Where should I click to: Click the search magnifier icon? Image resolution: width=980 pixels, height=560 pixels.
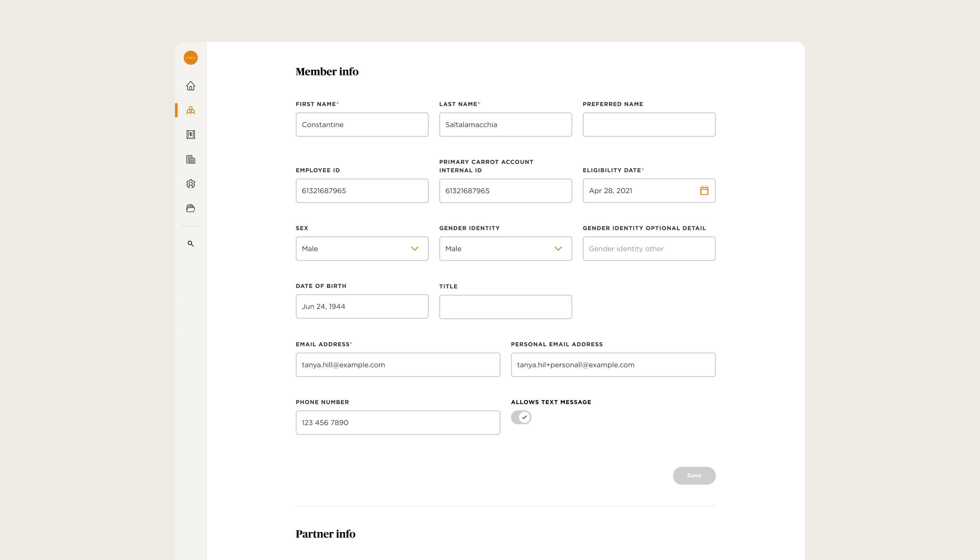tap(190, 244)
